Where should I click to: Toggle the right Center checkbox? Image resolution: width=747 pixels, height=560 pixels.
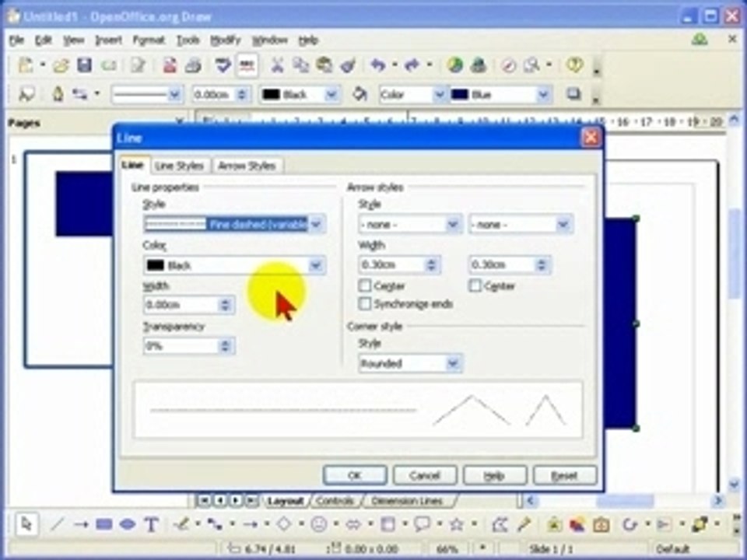coord(475,285)
